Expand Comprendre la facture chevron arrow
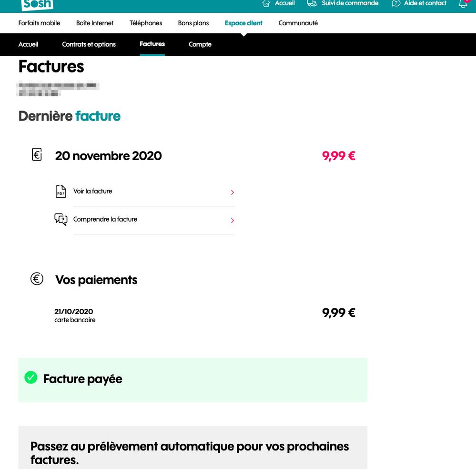 (x=233, y=221)
